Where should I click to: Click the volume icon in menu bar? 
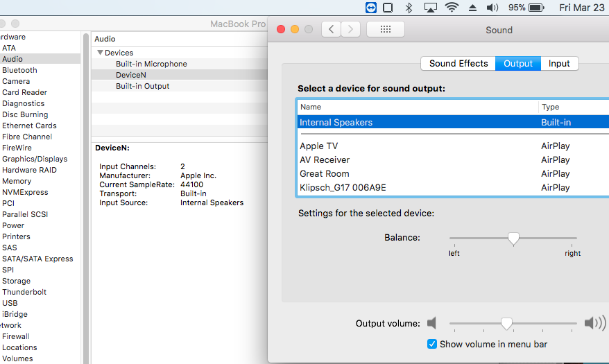[x=492, y=8]
